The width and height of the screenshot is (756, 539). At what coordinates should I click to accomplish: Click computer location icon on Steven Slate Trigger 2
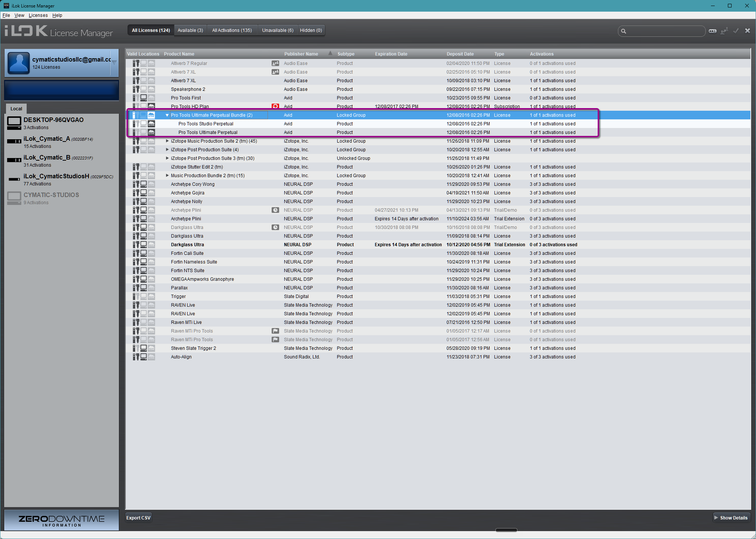point(143,348)
